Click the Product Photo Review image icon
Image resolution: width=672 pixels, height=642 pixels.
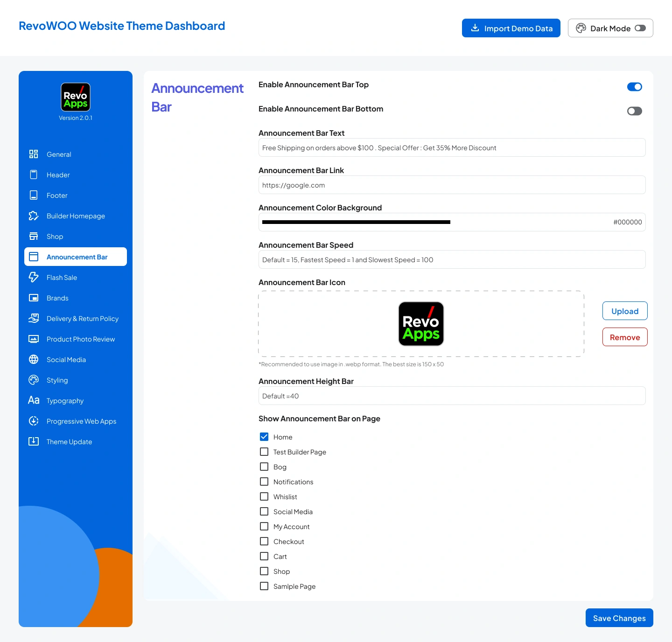tap(34, 339)
